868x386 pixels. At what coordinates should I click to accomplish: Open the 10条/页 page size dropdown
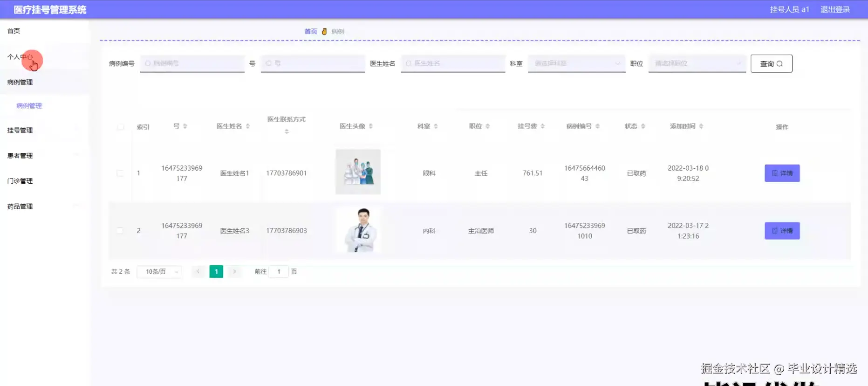(159, 272)
